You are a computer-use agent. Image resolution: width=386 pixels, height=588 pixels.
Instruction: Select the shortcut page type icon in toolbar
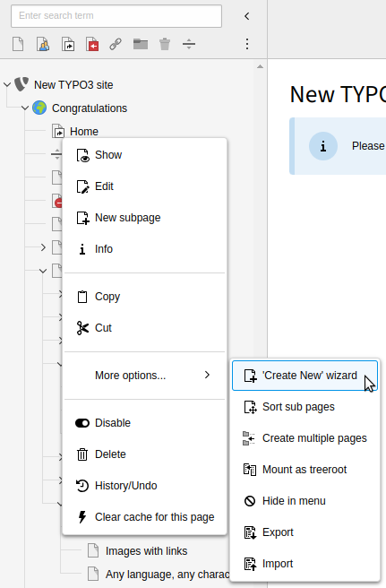[x=68, y=44]
